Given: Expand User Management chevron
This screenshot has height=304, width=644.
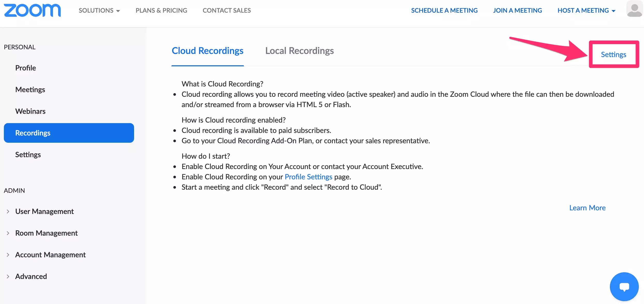Looking at the screenshot, I should point(8,211).
